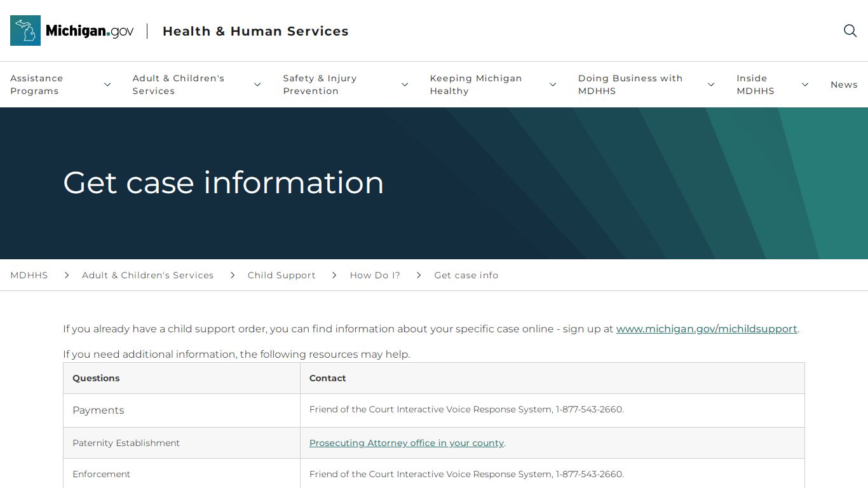868x488 pixels.
Task: Click the Contact column header
Action: (x=552, y=378)
